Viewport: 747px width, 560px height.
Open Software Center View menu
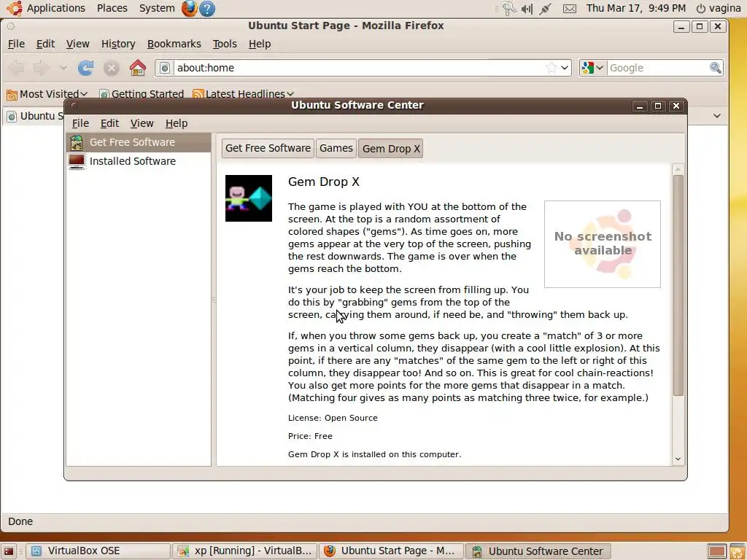[142, 123]
